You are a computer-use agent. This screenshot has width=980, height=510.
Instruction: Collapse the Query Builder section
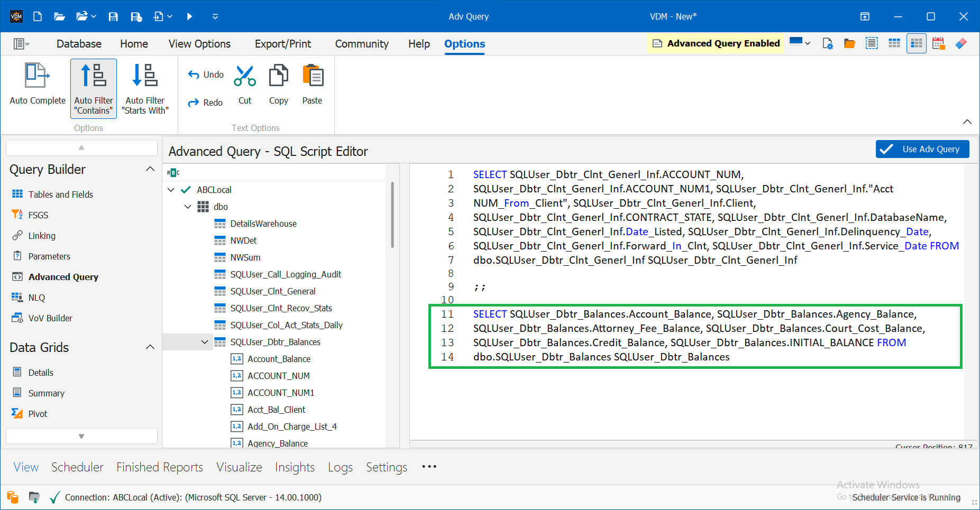coord(150,169)
